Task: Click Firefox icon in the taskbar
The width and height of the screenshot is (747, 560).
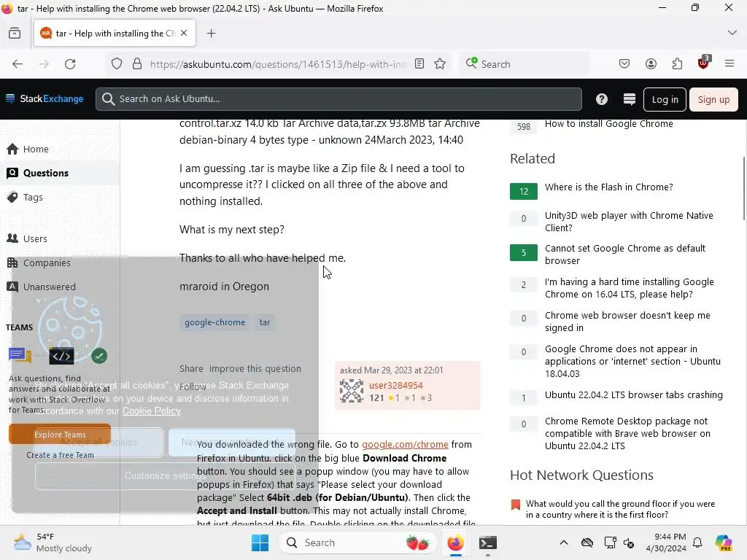Action: 455,542
